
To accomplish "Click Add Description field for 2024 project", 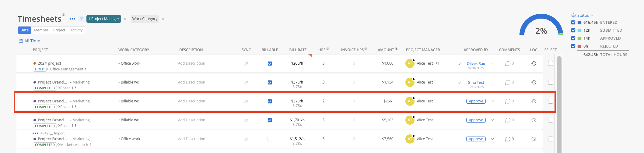I will point(191,63).
